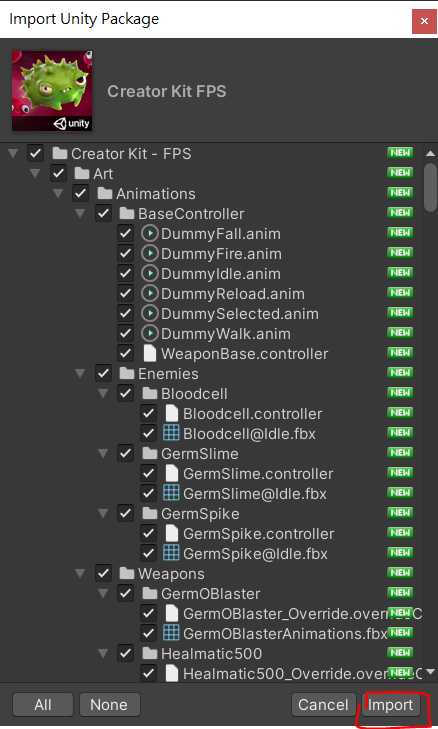This screenshot has width=438, height=729.
Task: Uncheck the Healmatic500 folder checkbox
Action: pos(125,653)
